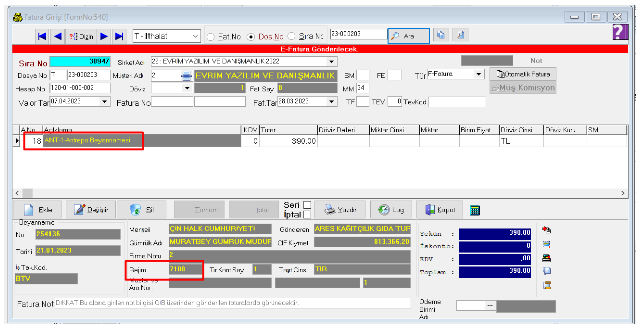Click the Hesap No field 120-01-000-002
The width and height of the screenshot is (644, 331).
pyautogui.click(x=79, y=88)
